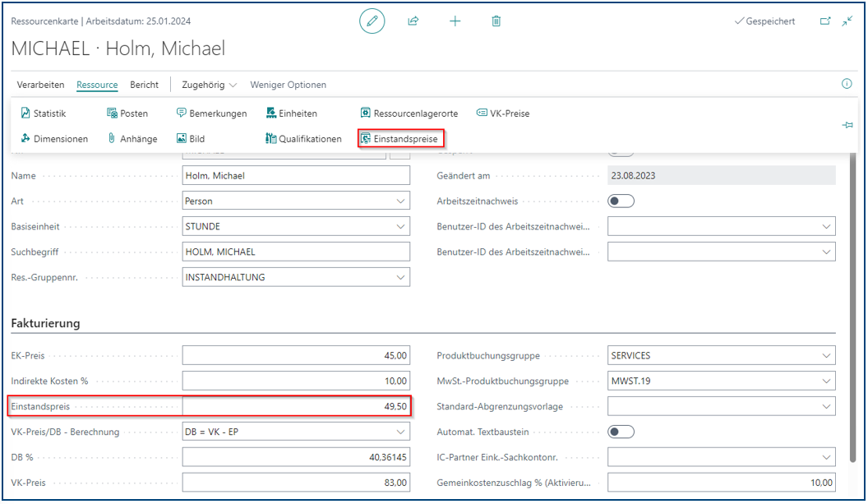Open Einheiten units of measure
This screenshot has height=504, width=868.
coord(292,113)
